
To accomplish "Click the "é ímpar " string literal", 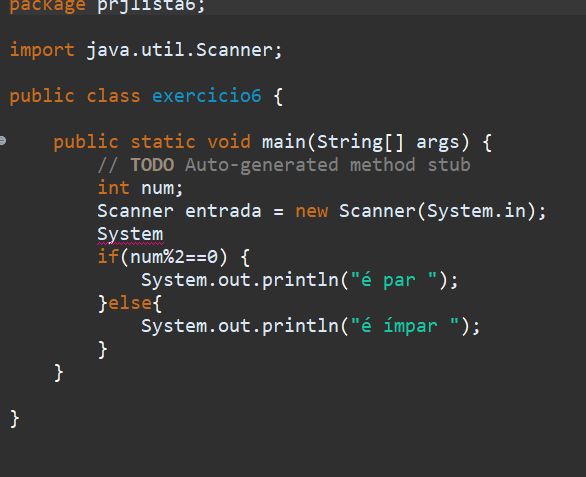I will click(405, 326).
